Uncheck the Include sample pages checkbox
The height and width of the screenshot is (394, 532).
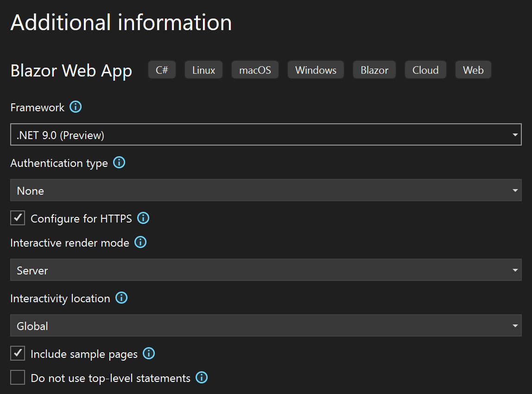[18, 353]
